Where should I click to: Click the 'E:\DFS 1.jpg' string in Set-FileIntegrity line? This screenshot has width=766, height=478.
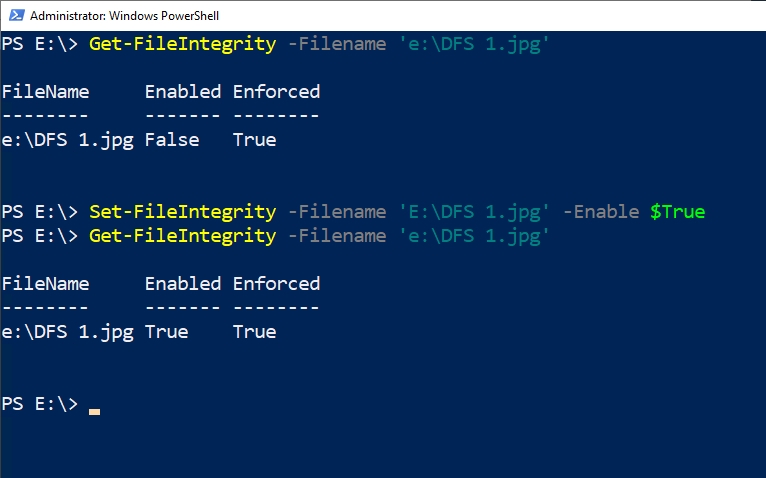pos(468,212)
